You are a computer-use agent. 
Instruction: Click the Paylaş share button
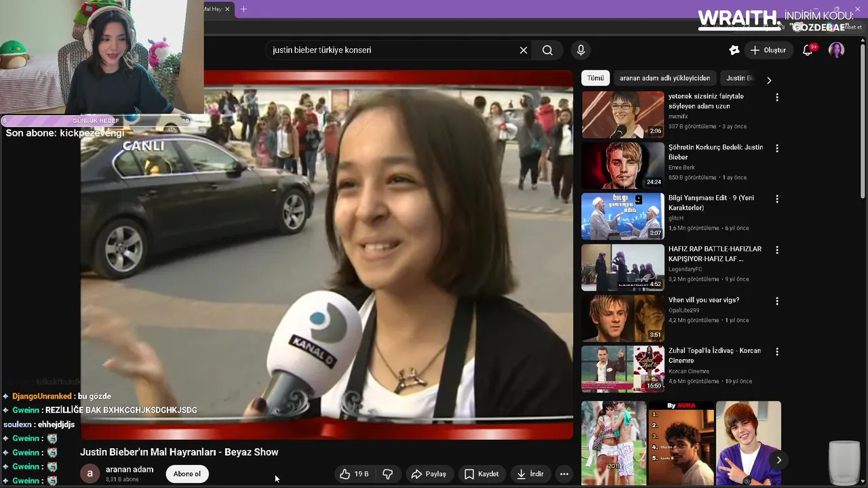tap(429, 474)
